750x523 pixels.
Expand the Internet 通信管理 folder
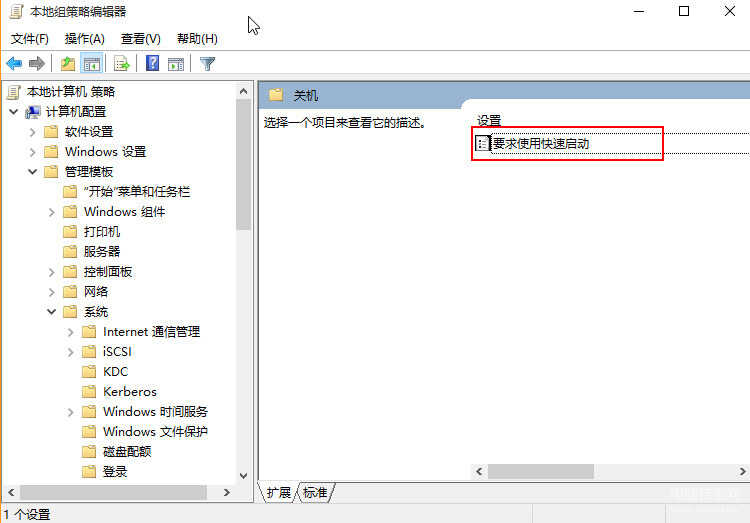[70, 332]
